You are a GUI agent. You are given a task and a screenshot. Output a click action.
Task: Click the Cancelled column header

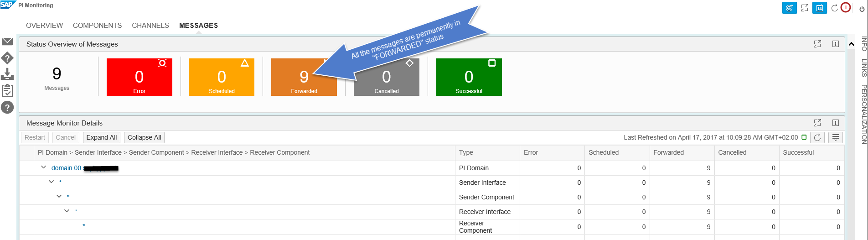(x=747, y=152)
